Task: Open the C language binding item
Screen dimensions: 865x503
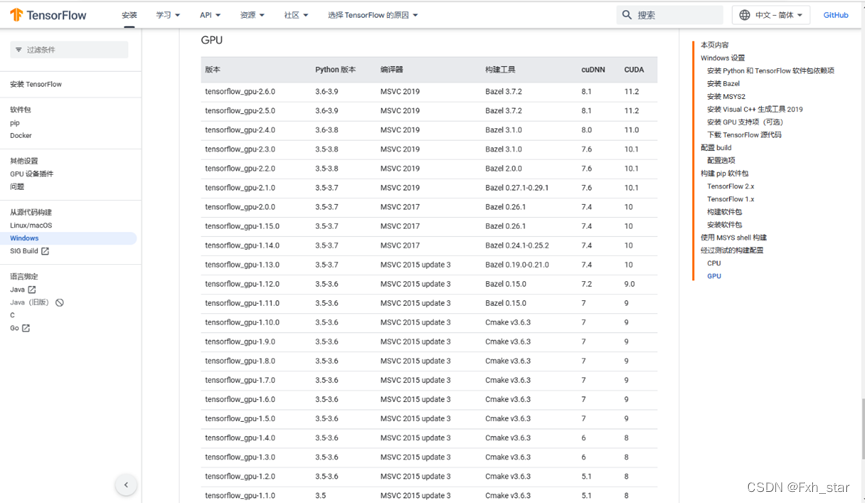Action: 12,315
